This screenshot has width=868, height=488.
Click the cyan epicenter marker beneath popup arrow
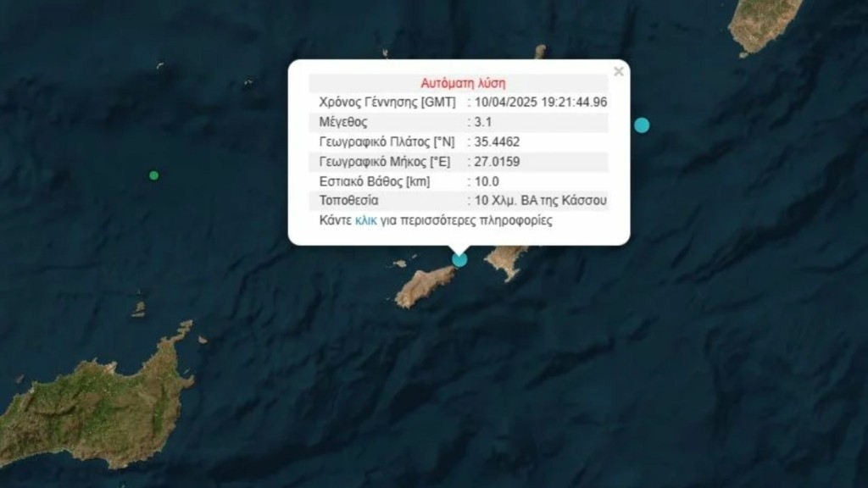click(x=459, y=259)
